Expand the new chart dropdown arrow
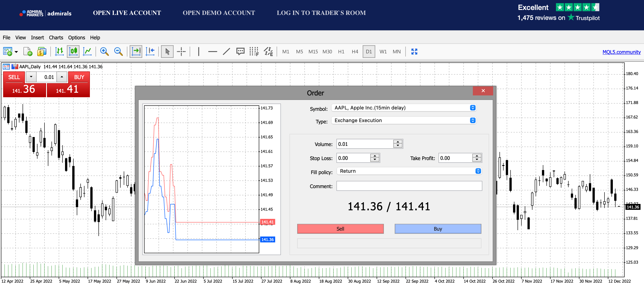 pyautogui.click(x=16, y=52)
